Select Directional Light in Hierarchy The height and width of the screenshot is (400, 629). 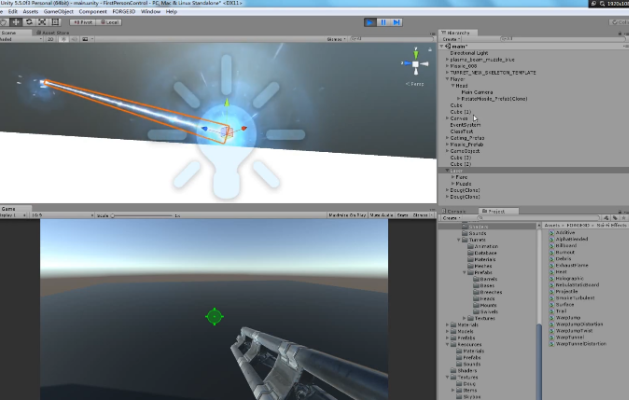pos(469,53)
